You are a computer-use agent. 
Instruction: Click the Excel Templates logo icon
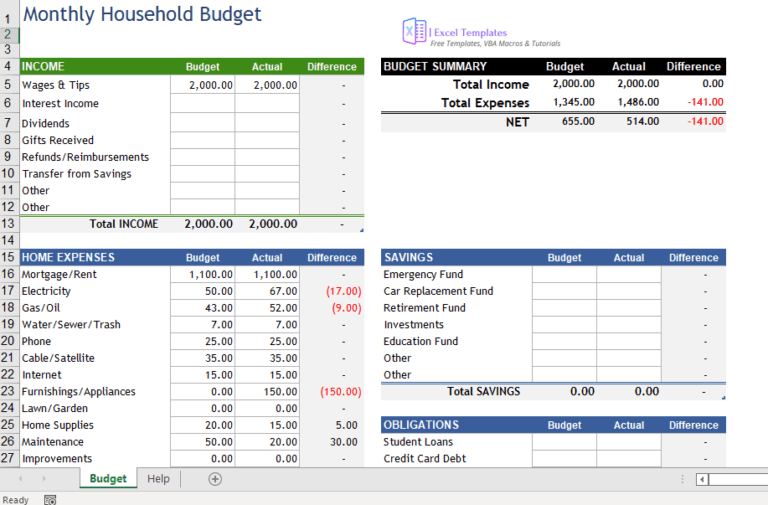[414, 32]
